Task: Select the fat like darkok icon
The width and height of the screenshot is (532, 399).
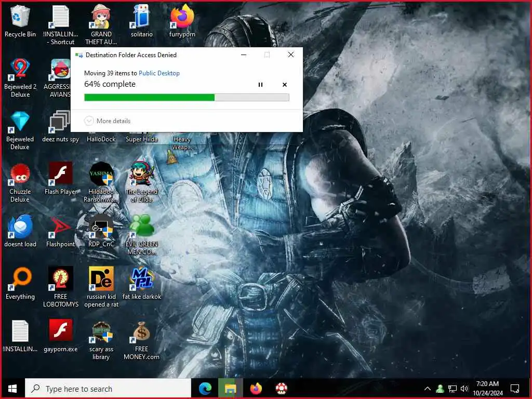Action: point(142,284)
